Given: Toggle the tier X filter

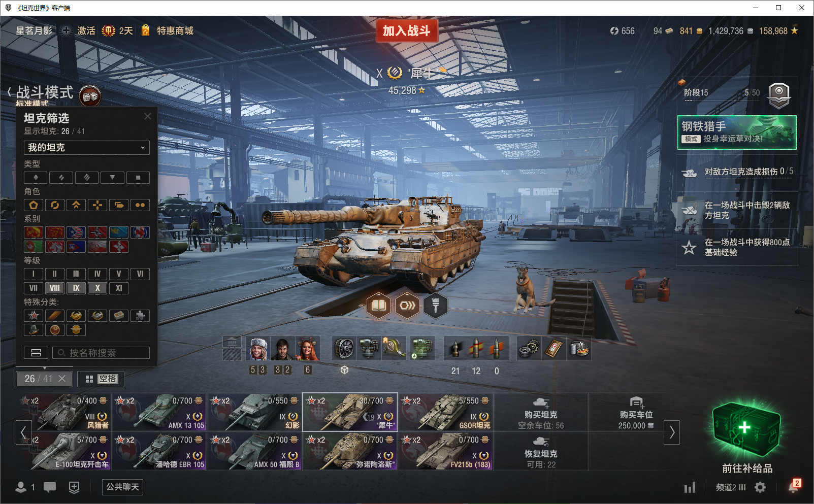Looking at the screenshot, I should [x=97, y=288].
